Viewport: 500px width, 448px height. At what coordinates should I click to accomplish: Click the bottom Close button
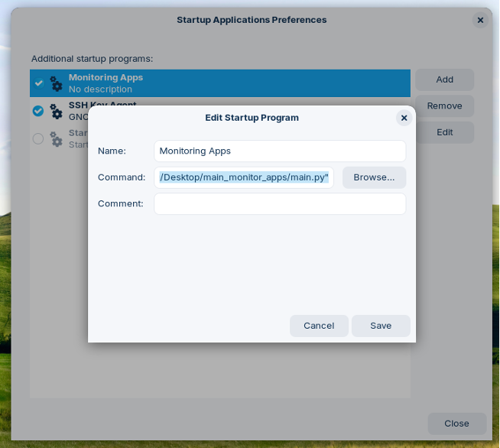click(456, 424)
